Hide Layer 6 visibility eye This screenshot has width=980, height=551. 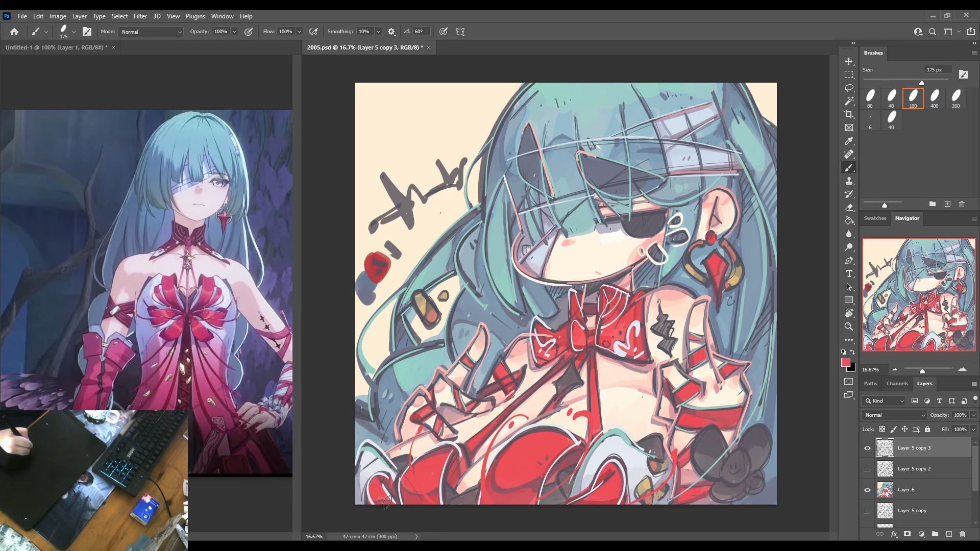867,490
